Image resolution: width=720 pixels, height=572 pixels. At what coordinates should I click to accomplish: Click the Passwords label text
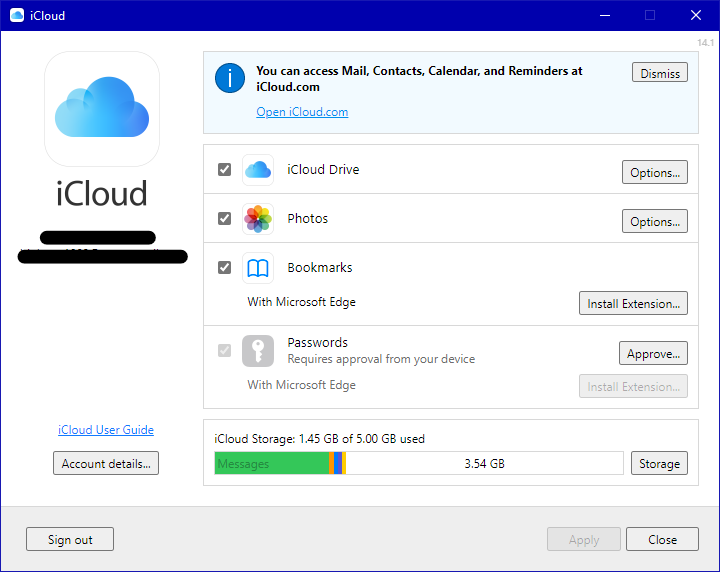click(x=318, y=342)
